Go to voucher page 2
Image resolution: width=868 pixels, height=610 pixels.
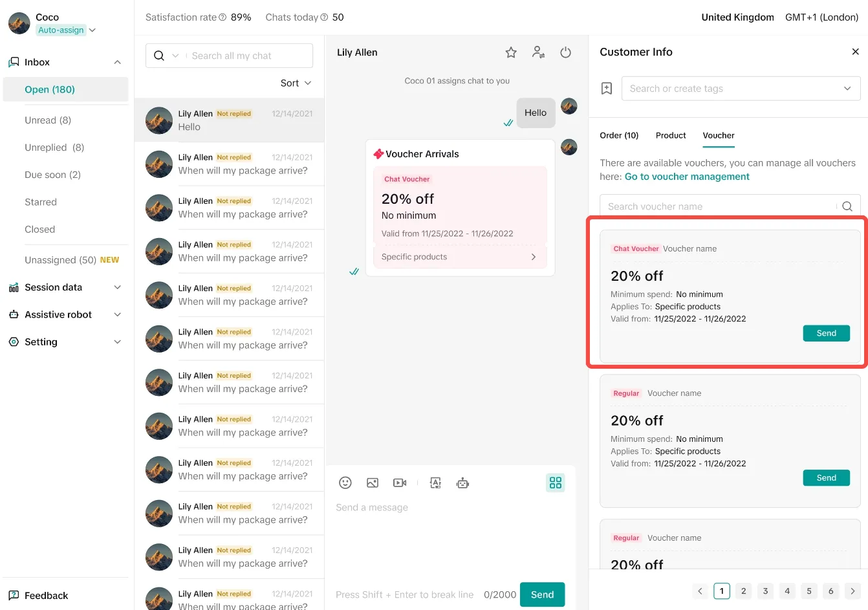point(744,591)
